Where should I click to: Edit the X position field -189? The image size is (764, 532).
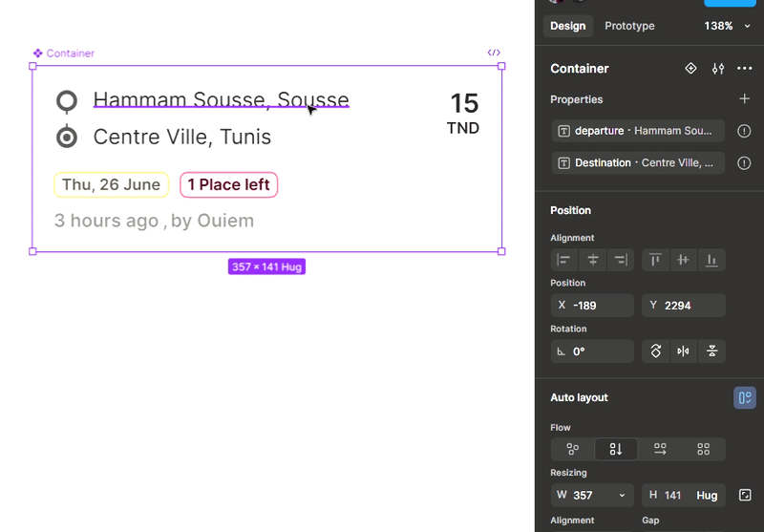[592, 306]
